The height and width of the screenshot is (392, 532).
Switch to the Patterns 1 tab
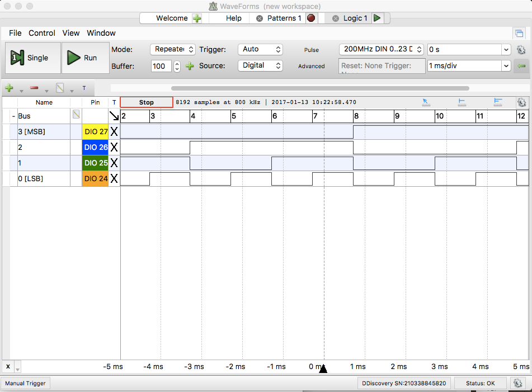284,18
